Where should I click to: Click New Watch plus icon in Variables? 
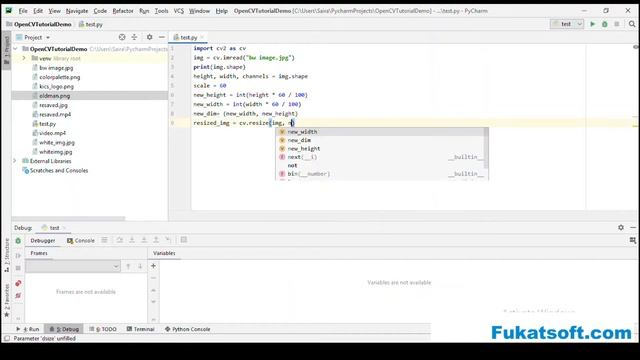pos(153,266)
